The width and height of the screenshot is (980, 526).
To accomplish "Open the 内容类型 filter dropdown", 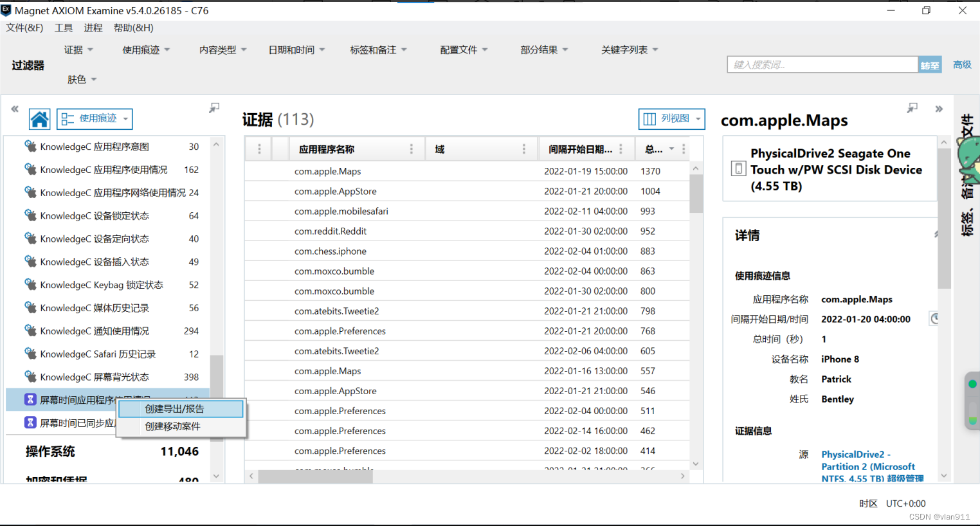I will (222, 50).
